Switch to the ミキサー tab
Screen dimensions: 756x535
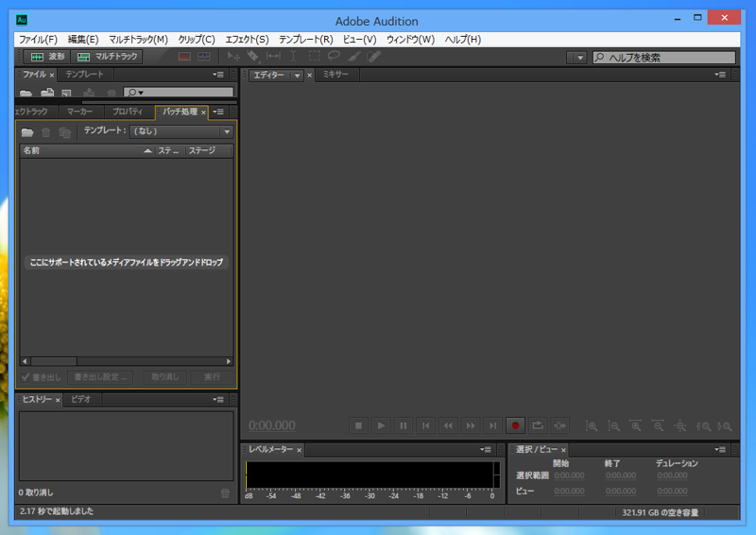click(x=335, y=75)
